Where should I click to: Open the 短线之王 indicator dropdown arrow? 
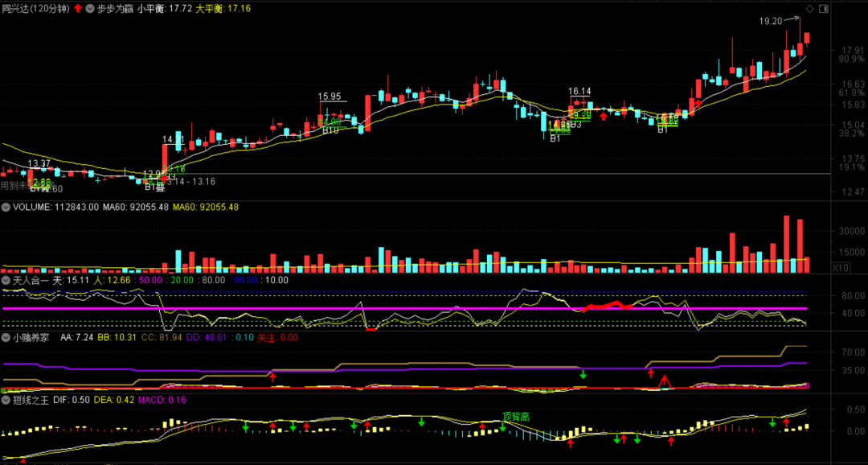pos(6,399)
